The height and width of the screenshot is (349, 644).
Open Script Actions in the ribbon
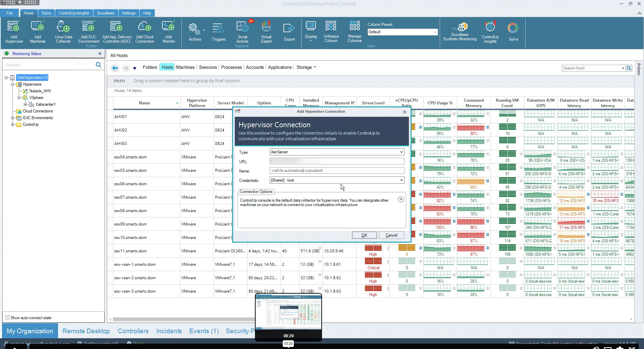[x=242, y=32]
